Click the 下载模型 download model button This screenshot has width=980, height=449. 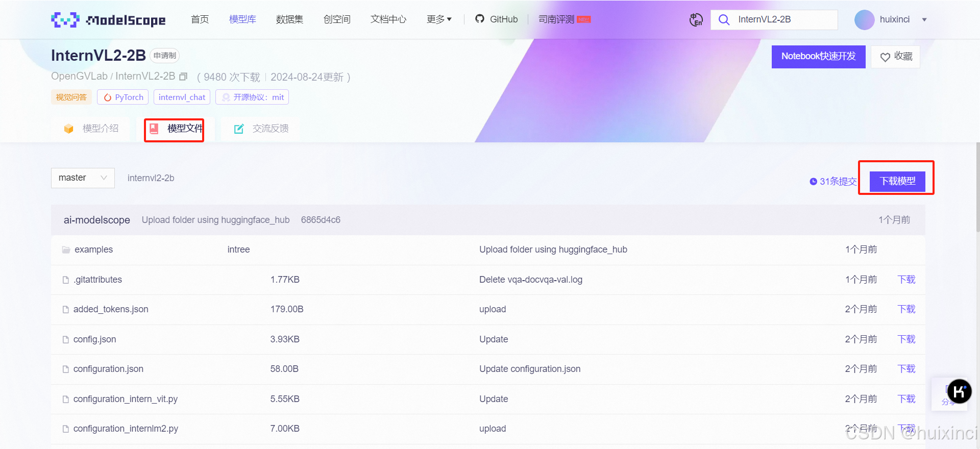tap(897, 181)
